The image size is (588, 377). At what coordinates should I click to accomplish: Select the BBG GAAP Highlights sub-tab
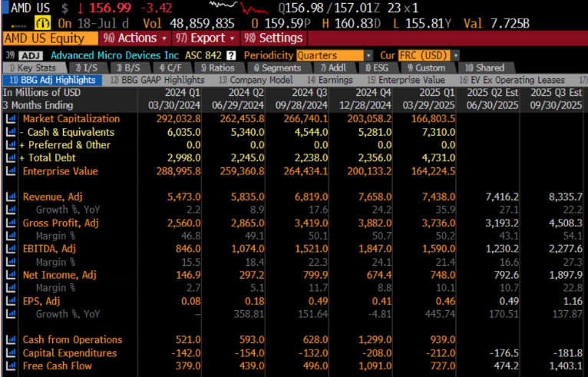[x=157, y=81]
